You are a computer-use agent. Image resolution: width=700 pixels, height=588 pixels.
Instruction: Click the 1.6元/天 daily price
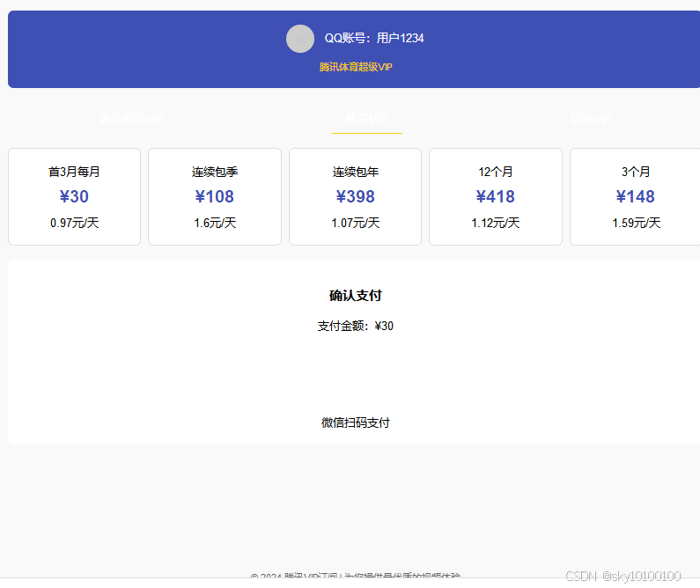(x=215, y=223)
